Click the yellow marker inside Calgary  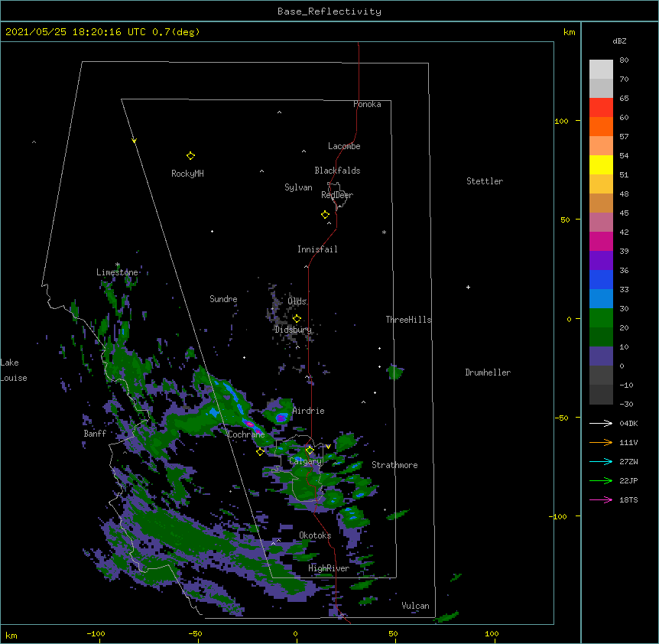tap(310, 450)
